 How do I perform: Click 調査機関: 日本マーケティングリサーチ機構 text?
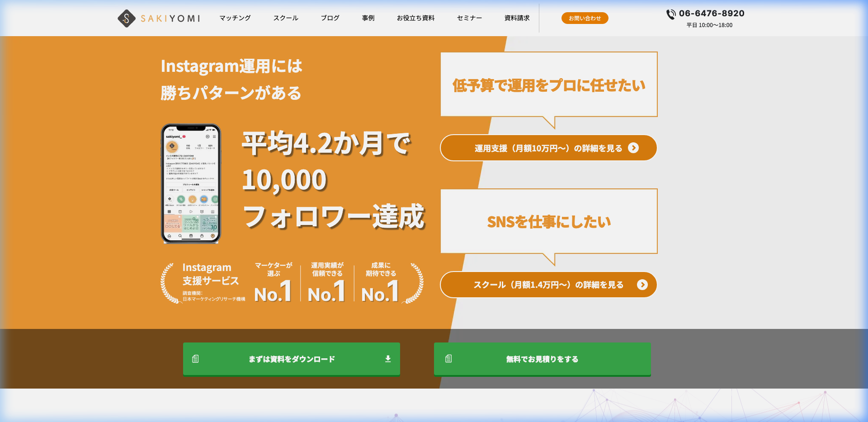(x=214, y=296)
